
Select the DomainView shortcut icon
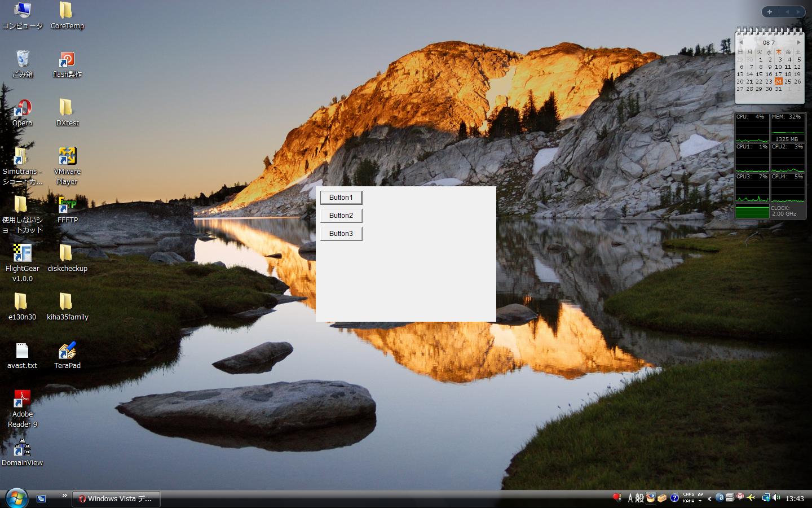pos(23,453)
